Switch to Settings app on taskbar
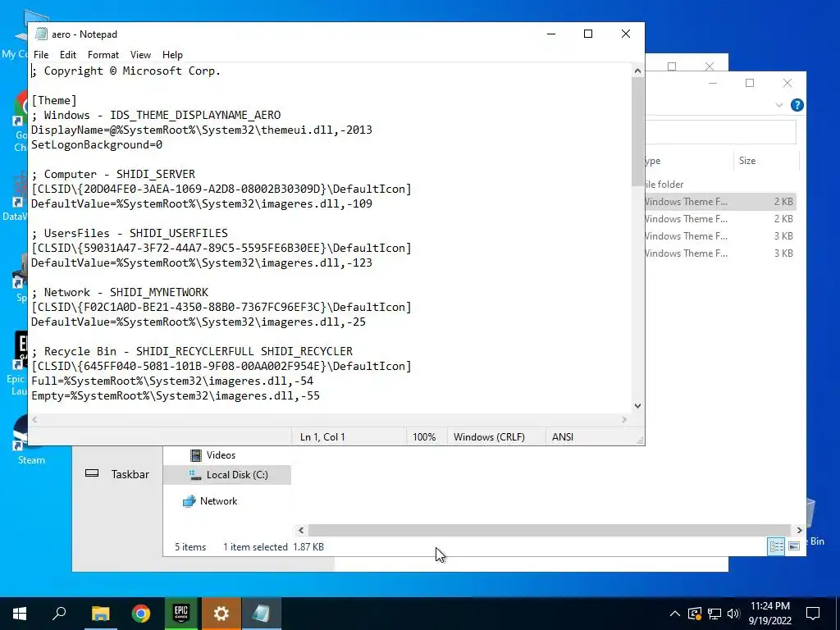Viewport: 840px width, 630px height. tap(221, 614)
